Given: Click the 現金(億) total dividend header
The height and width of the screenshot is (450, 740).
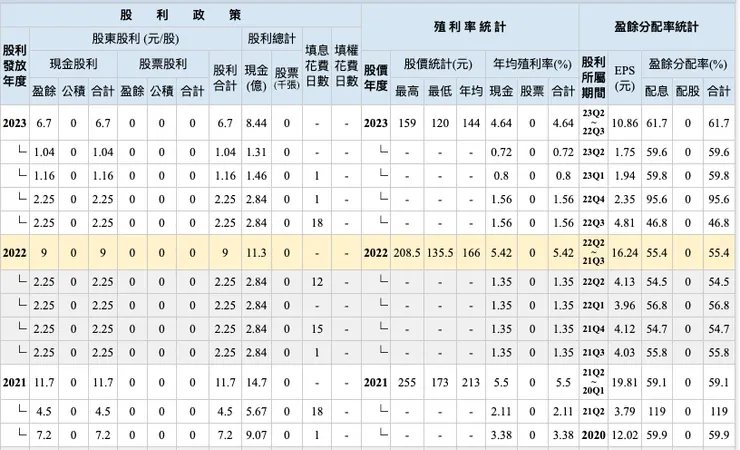Looking at the screenshot, I should [x=255, y=78].
